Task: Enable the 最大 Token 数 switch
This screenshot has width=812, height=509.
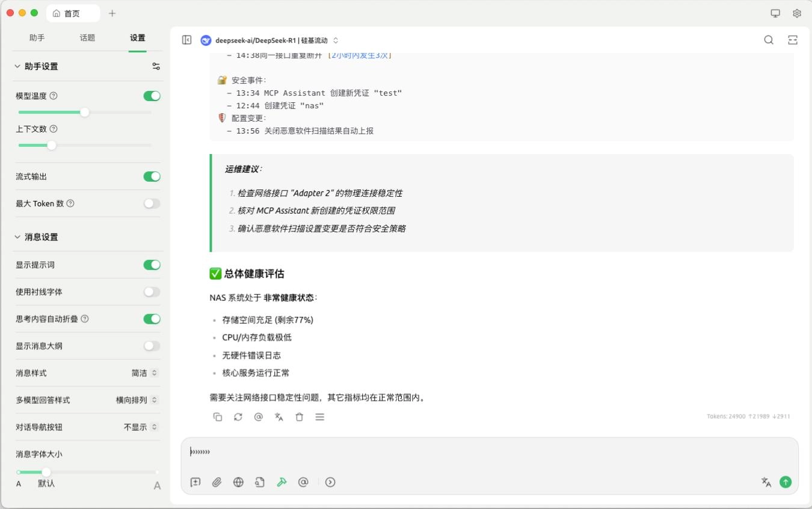Action: 152,203
